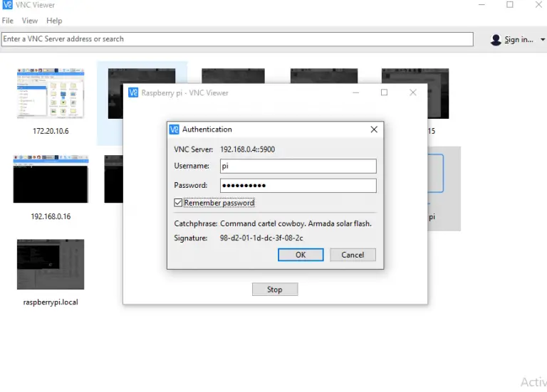Click the signature value 98-d2-01-1d-dc-3f-08-2c
This screenshot has height=392, width=547.
tap(261, 238)
